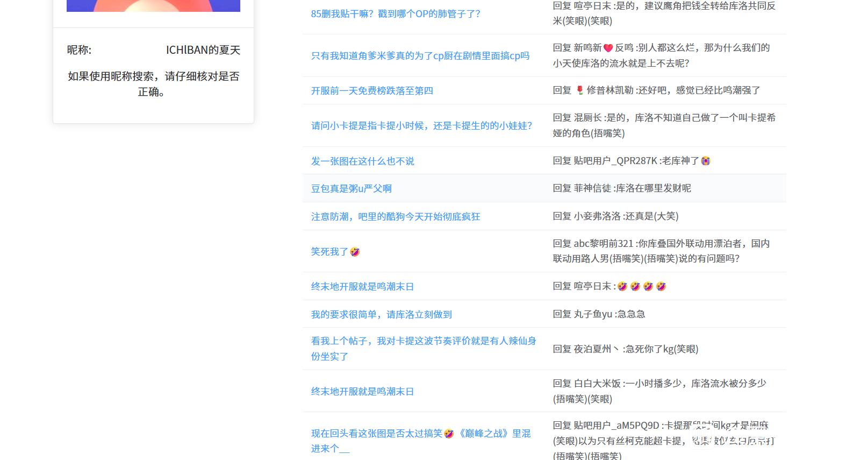Click the crying emoji after "老库神了"
The image size is (868, 460).
point(705,161)
